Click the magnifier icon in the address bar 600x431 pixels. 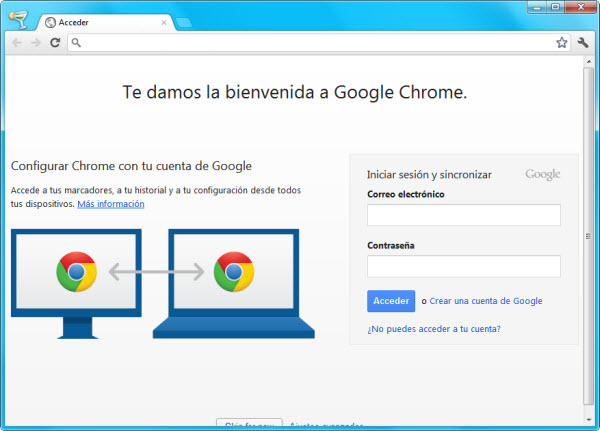click(x=76, y=42)
